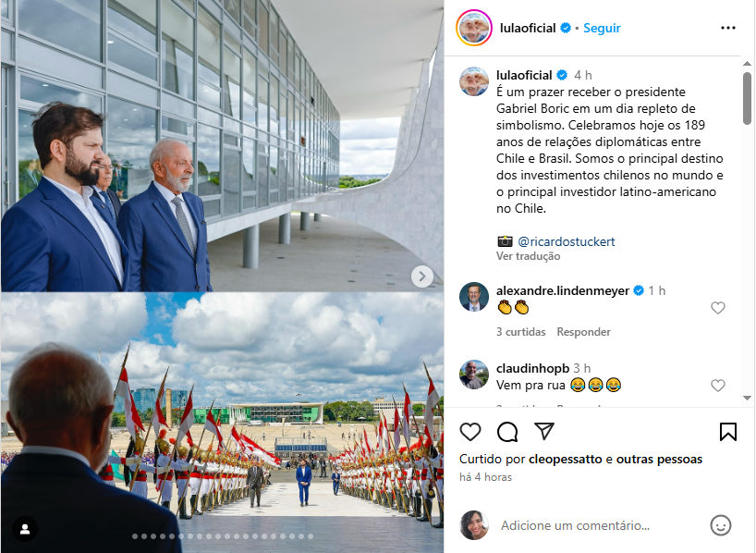This screenshot has width=756, height=553.
Task: Show tagged people icon on photo
Action: coord(25,529)
